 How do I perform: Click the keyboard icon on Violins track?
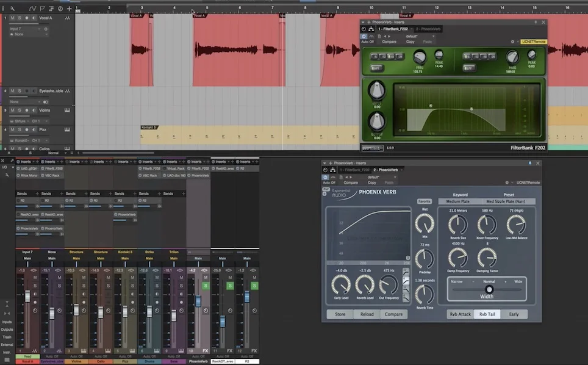click(x=67, y=110)
